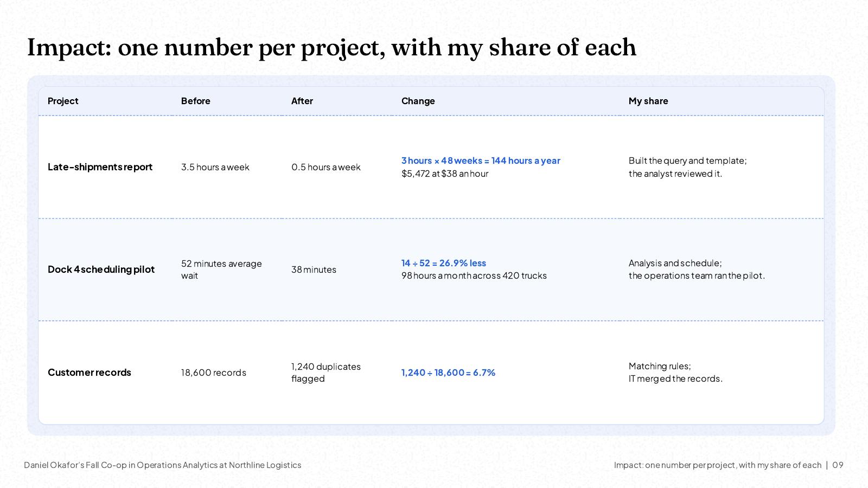Click 'the analyst reviewed it.' line

click(x=675, y=174)
